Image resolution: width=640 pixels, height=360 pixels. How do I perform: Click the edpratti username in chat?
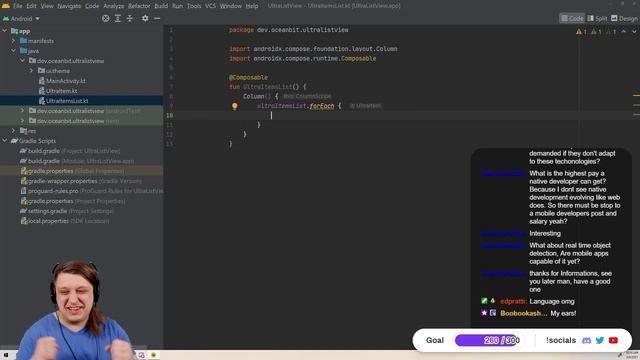[513, 301]
